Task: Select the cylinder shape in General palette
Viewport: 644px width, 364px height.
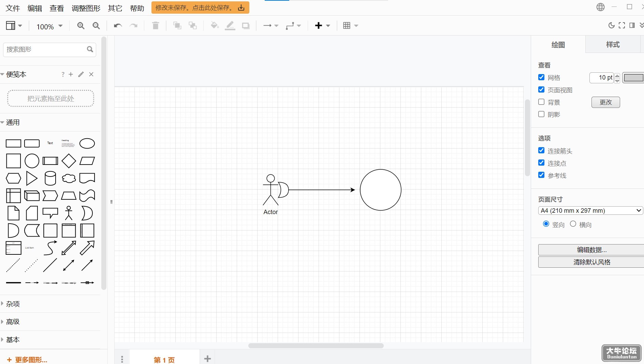Action: click(50, 178)
